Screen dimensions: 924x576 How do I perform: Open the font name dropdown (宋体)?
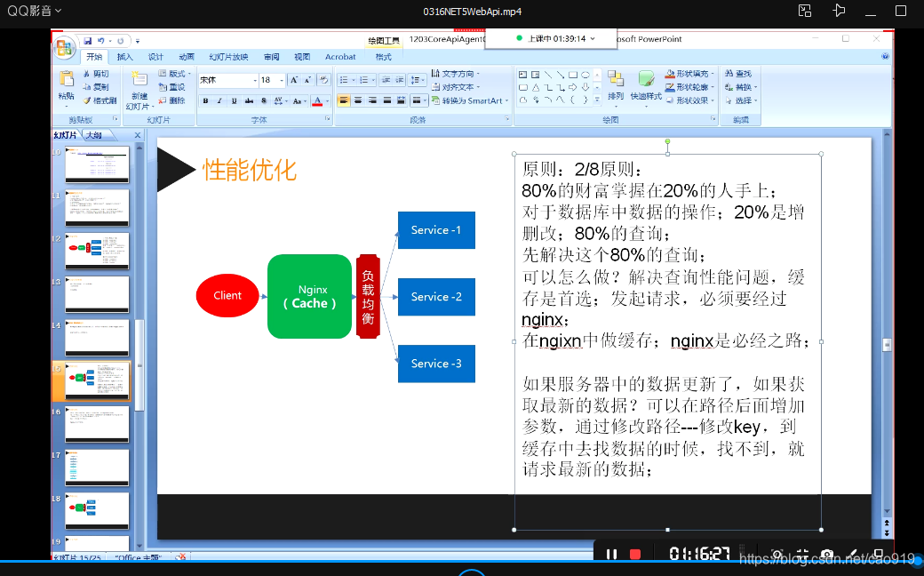pyautogui.click(x=255, y=80)
